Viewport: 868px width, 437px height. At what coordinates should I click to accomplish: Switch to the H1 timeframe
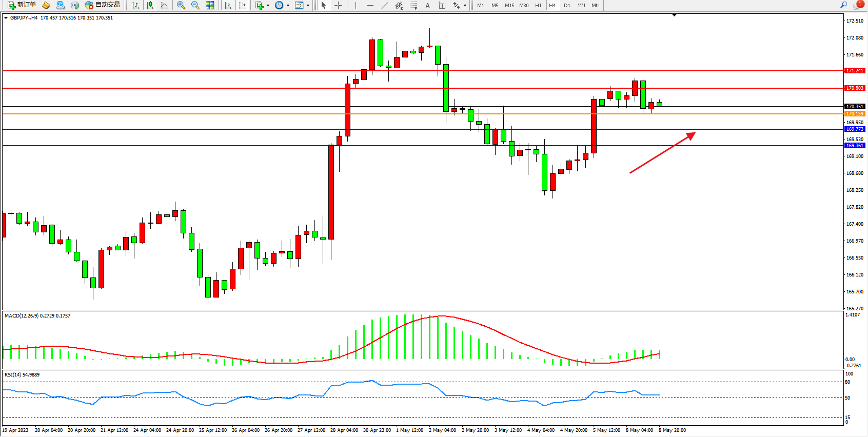[538, 5]
